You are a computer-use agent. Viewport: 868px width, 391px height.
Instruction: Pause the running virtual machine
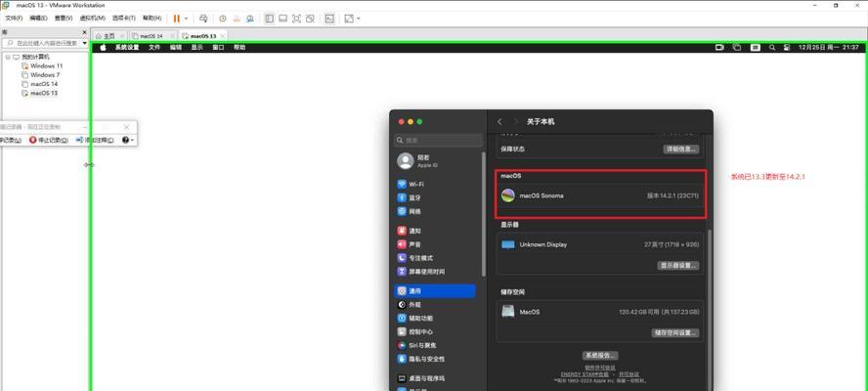coord(177,19)
